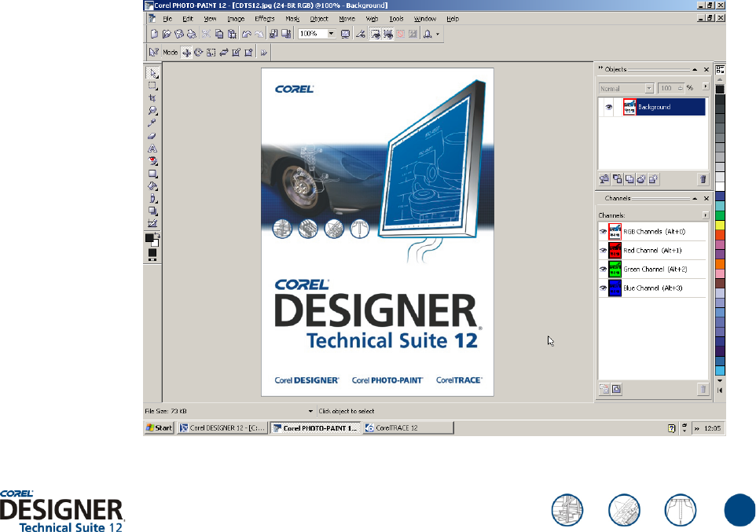Click the Application Launcher icon
756x532 pixels.
428,34
